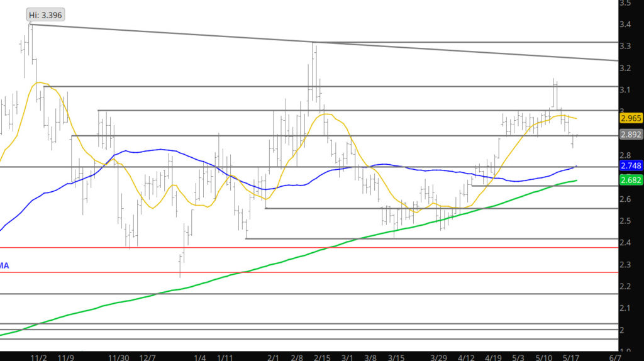Screen dimensions: 644x361
Task: Click the Hi: 3.396 high price label
Action: [x=46, y=14]
